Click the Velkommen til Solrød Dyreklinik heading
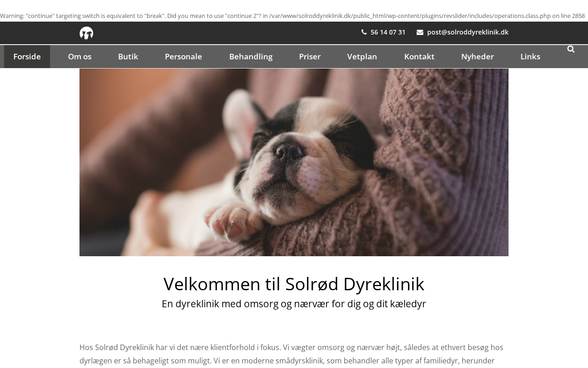 pyautogui.click(x=294, y=284)
